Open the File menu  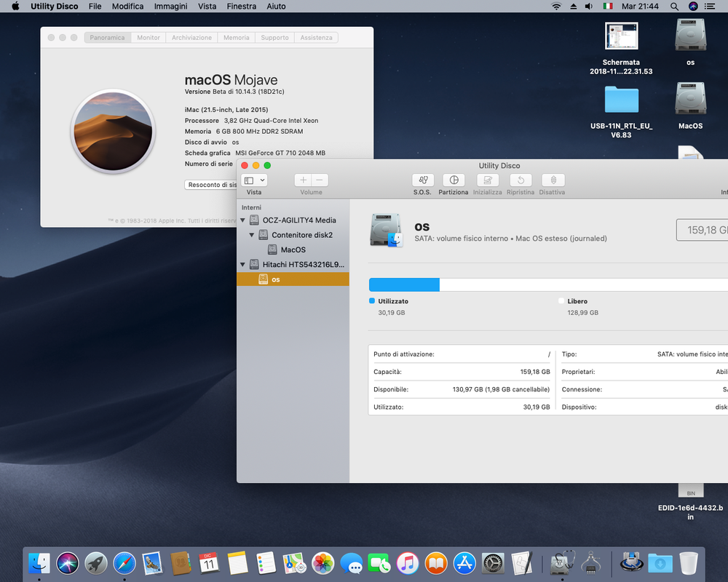95,6
